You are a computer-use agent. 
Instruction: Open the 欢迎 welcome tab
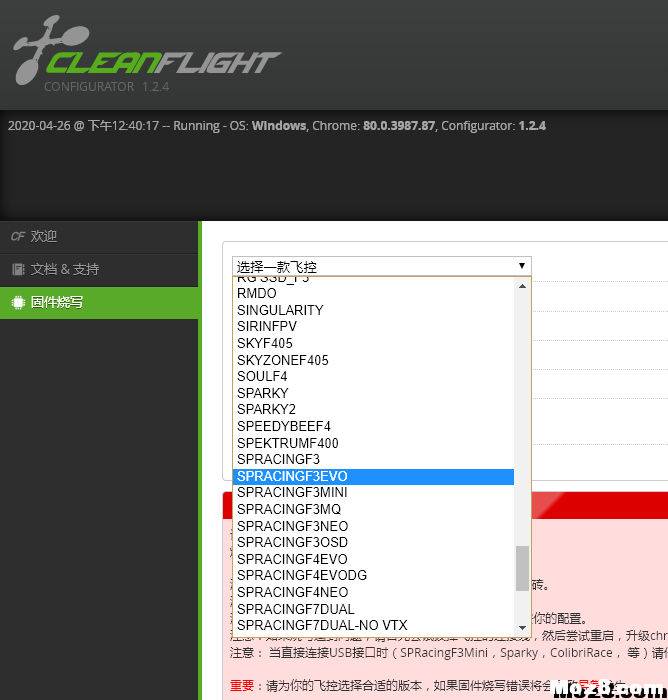click(99, 237)
